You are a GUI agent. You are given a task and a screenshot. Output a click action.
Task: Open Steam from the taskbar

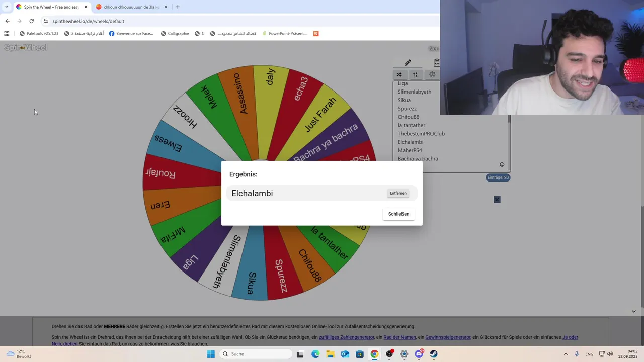click(434, 354)
